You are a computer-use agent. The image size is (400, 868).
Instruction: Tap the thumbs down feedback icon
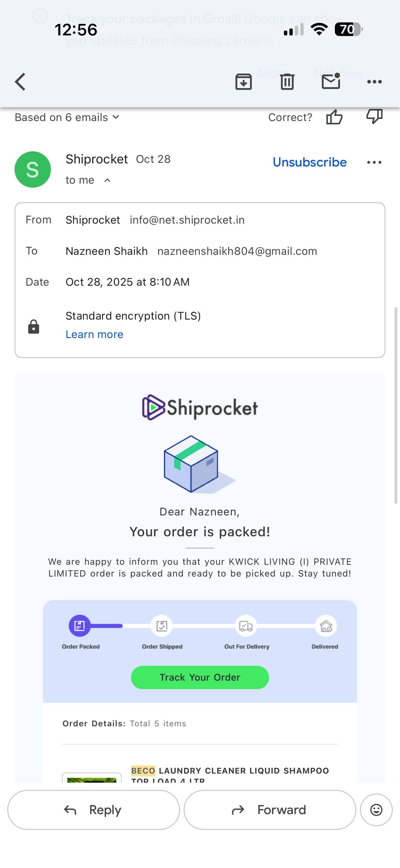374,117
